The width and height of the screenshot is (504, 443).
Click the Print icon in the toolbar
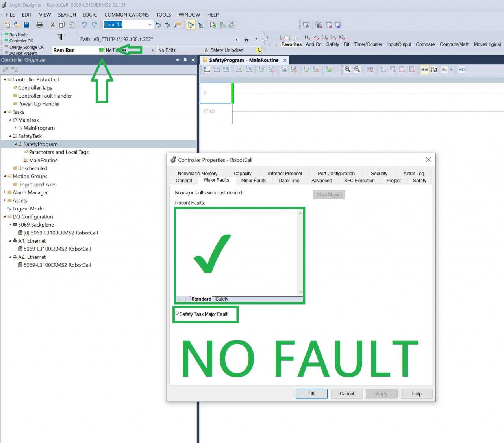click(x=39, y=25)
